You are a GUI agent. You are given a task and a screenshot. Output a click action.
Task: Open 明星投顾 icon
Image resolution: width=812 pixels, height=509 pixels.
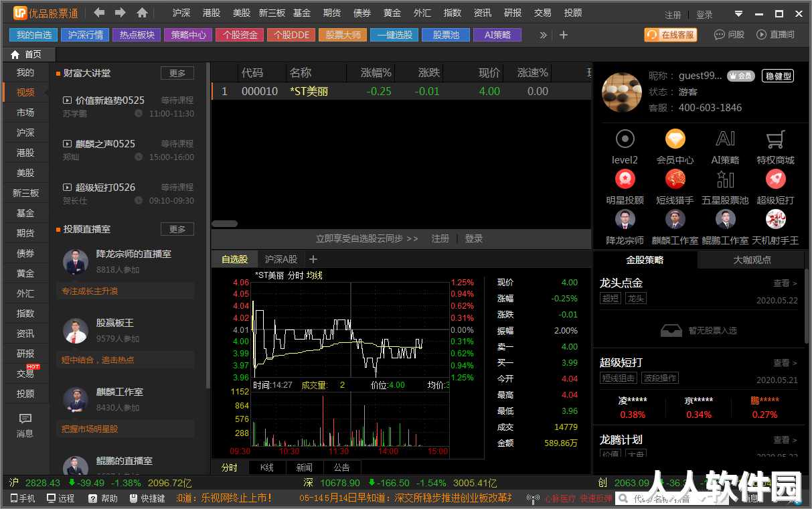625,179
